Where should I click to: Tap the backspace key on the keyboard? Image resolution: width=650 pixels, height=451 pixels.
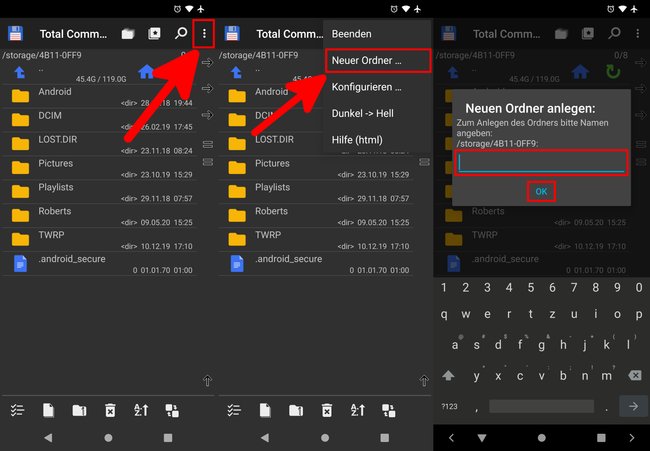[635, 376]
